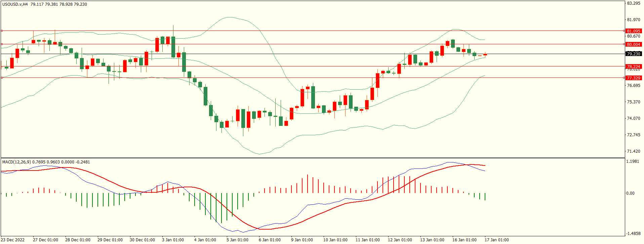Click the MACD(12,26,9) indicator label
Viewport: 644px width, 244px height.
point(17,162)
